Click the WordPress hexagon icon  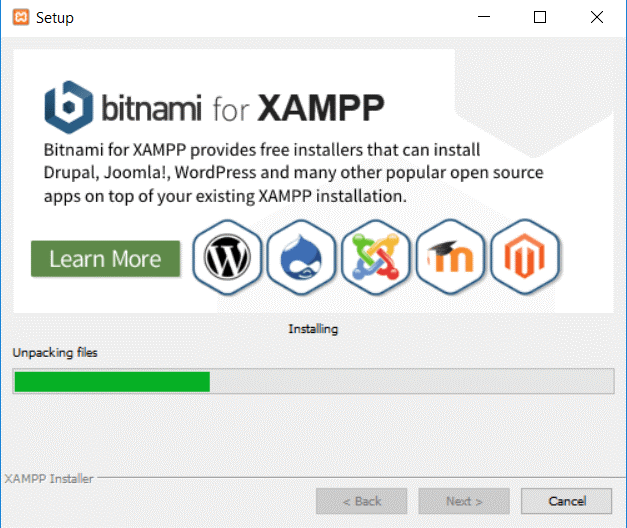pos(227,258)
